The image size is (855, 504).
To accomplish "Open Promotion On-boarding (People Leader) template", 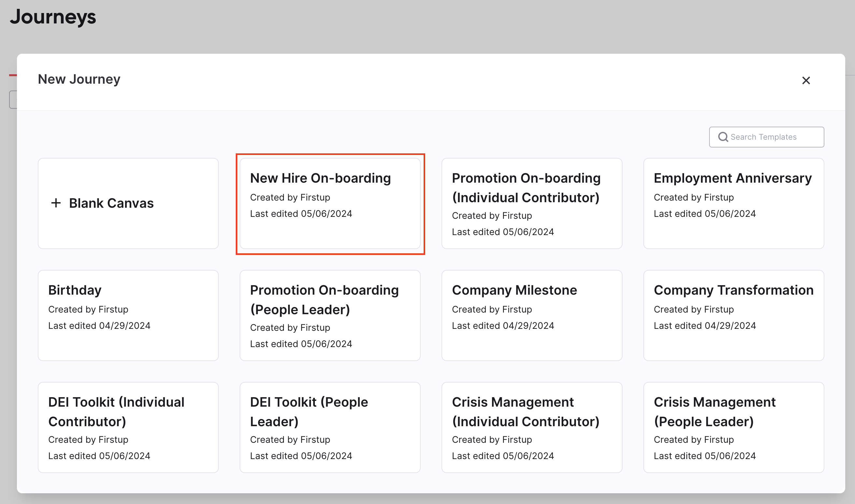I will click(x=330, y=315).
